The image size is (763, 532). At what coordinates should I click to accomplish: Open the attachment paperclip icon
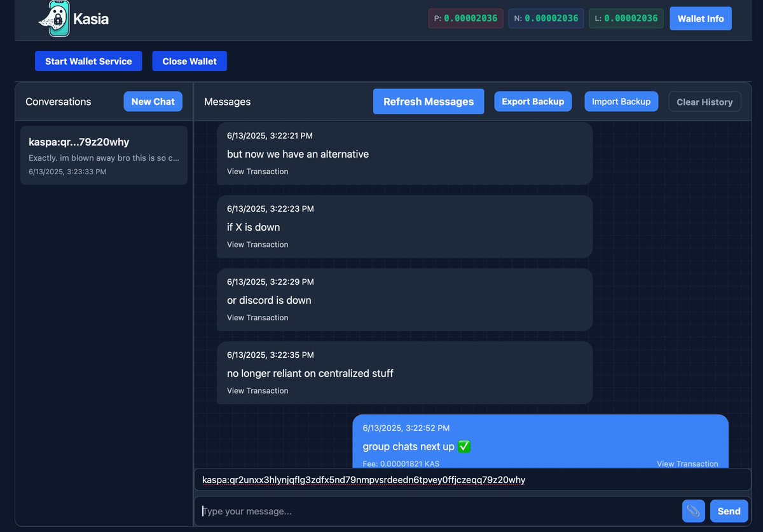click(693, 511)
